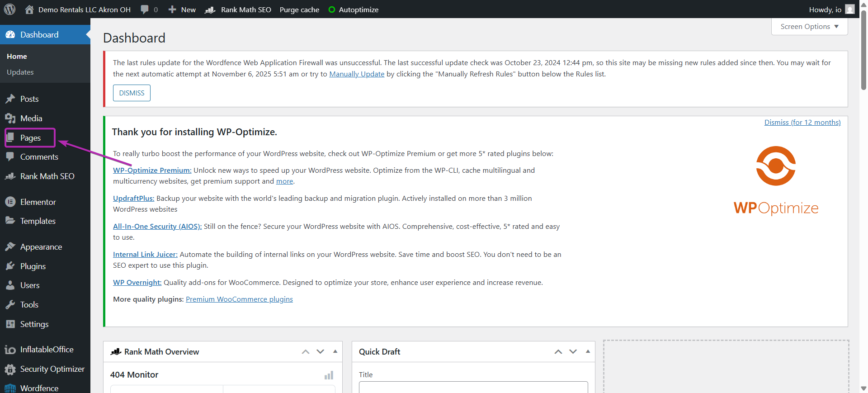Click the WP Optimize logo image
Viewport: 868px width, 393px height.
pyautogui.click(x=776, y=181)
